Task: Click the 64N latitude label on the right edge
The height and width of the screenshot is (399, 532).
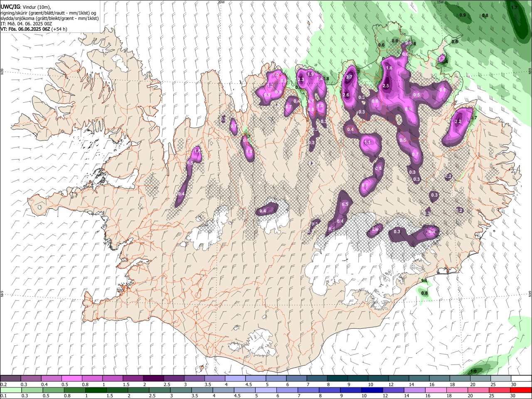Action: (x=530, y=293)
